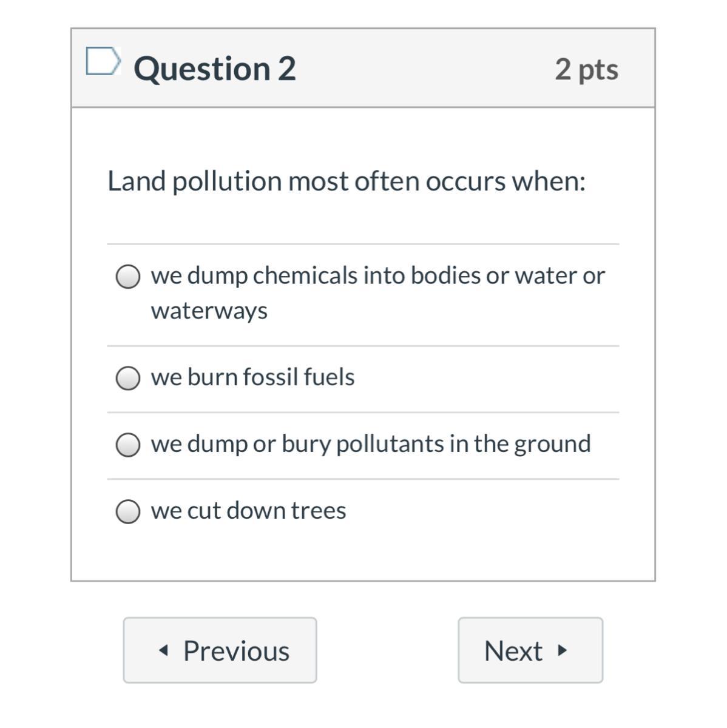Advance with the Next button
727x728 pixels.
530,650
